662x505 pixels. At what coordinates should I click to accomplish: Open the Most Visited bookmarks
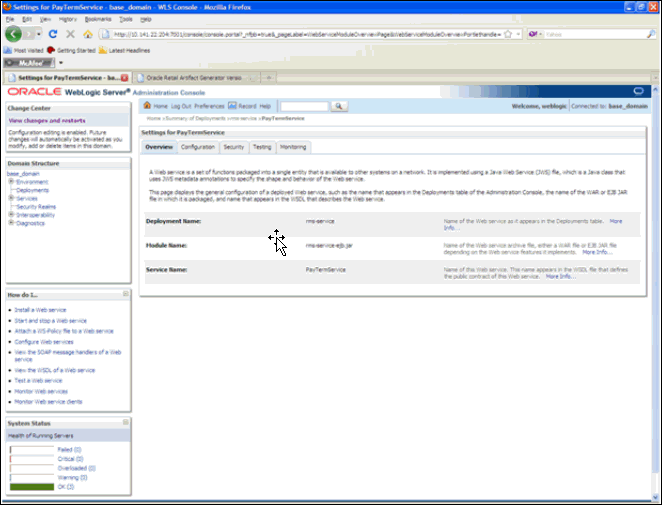[24, 50]
